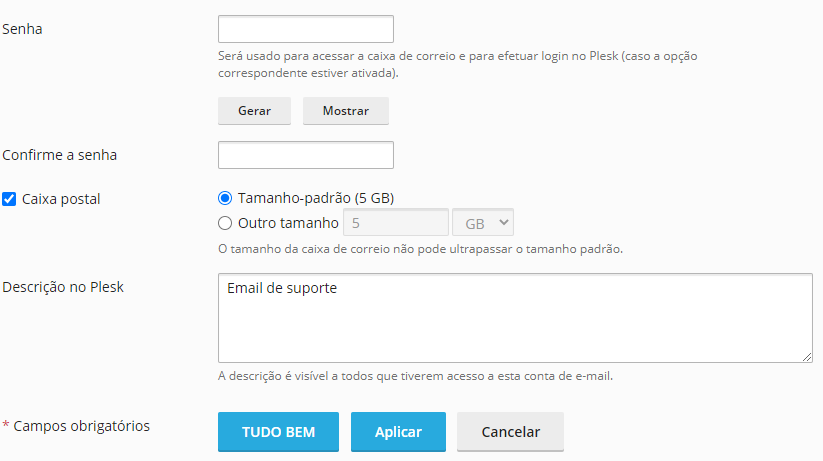Viewport: 823px width, 461px height.
Task: Click the description text area resize handle
Action: [806, 355]
